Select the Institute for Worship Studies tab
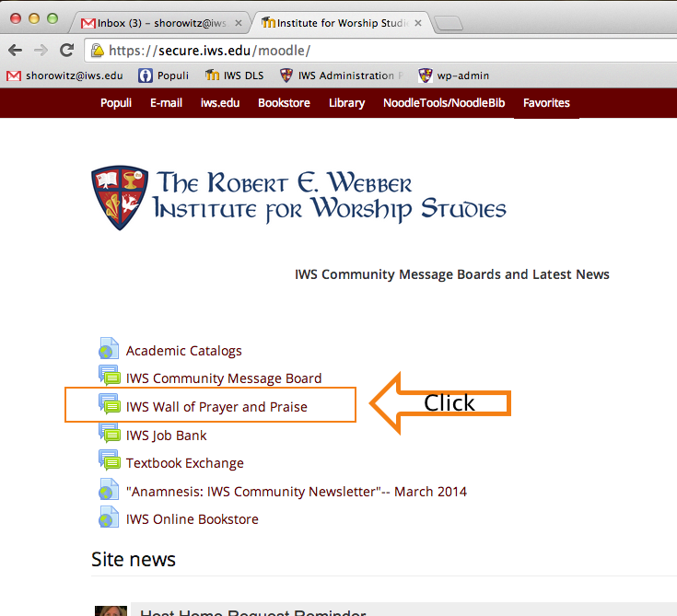This screenshot has height=616, width=677. tap(341, 23)
